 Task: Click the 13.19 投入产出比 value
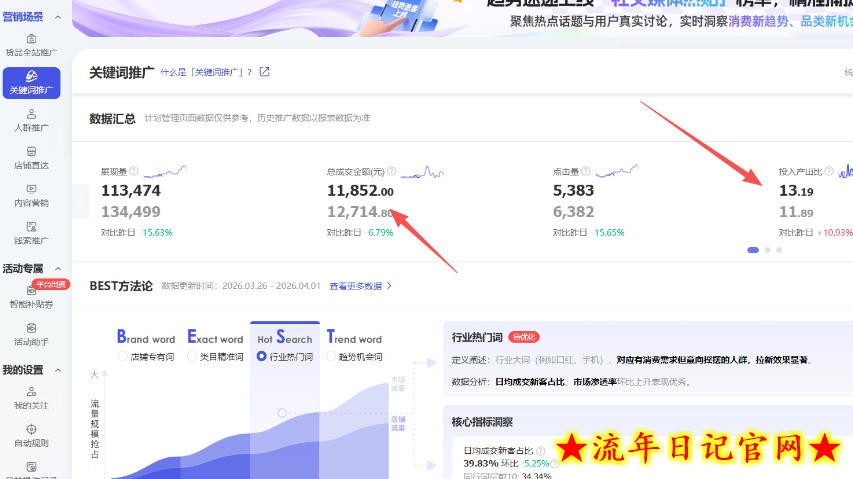(796, 191)
